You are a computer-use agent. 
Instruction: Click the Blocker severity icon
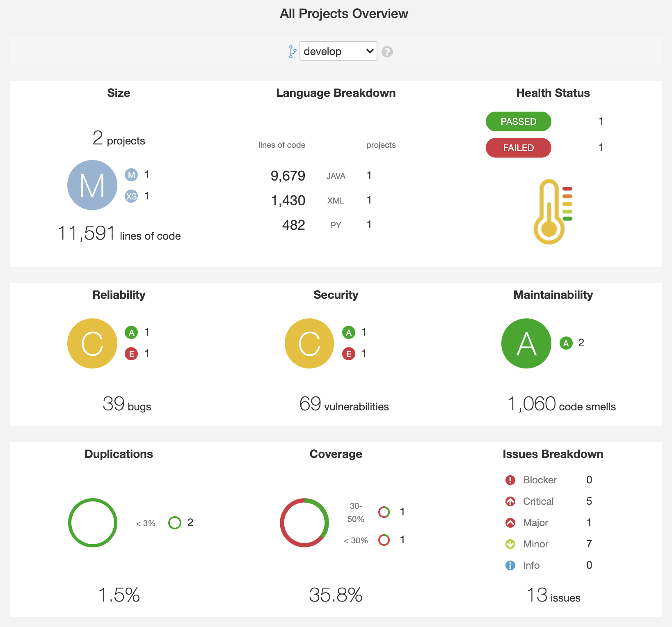click(510, 480)
